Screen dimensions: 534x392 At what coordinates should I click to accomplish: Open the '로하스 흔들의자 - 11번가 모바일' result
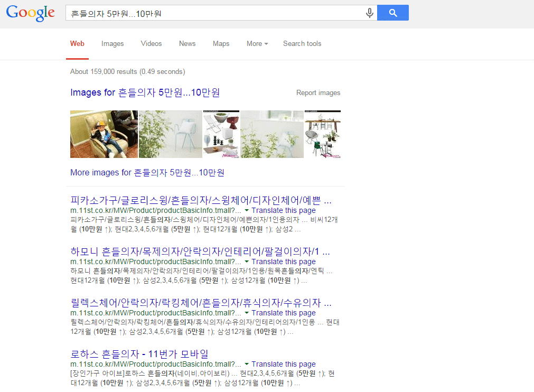click(x=139, y=354)
